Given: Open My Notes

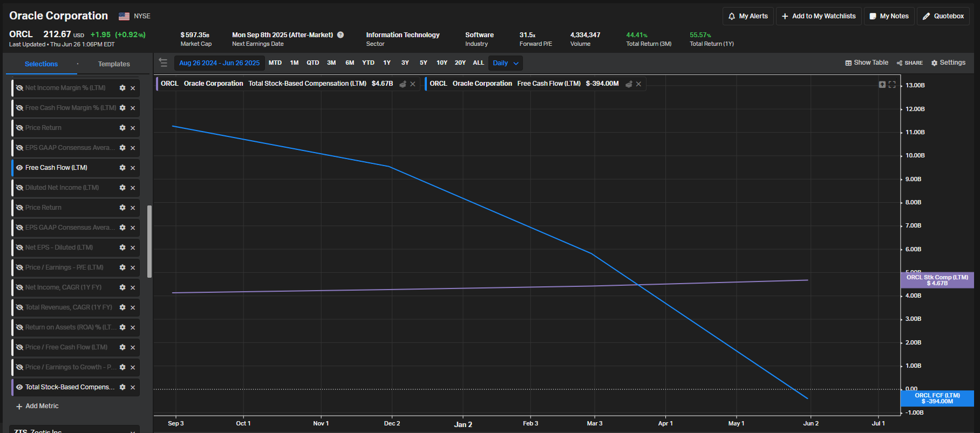Looking at the screenshot, I should coord(889,16).
